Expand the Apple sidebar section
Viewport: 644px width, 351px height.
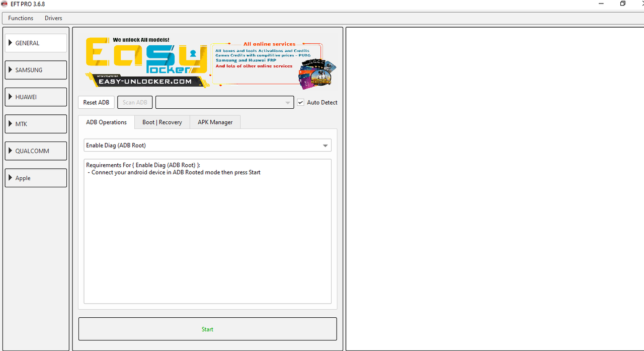(x=36, y=178)
